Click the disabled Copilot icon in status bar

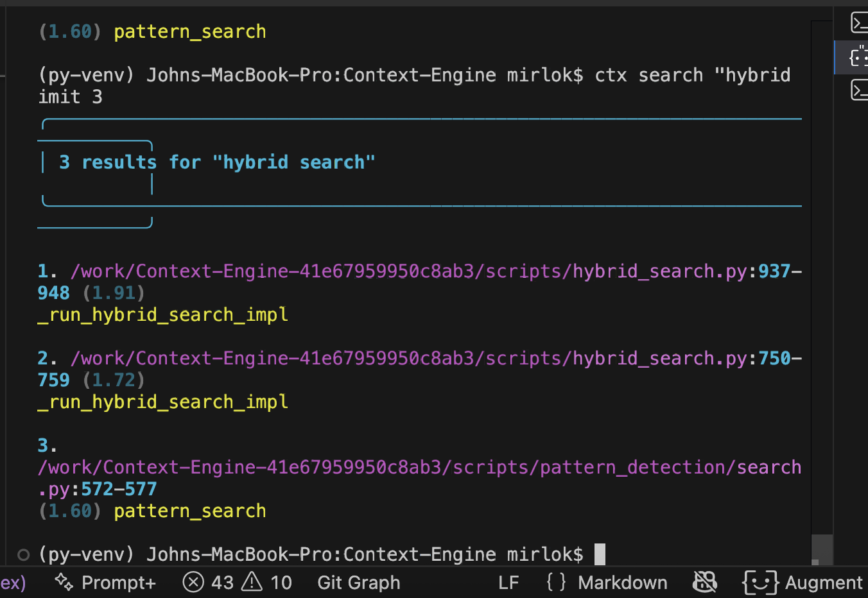tap(705, 582)
